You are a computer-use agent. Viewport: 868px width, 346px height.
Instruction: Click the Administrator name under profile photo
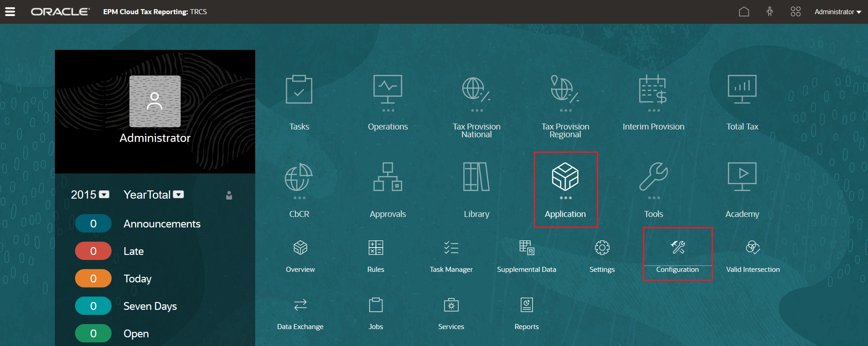click(155, 138)
